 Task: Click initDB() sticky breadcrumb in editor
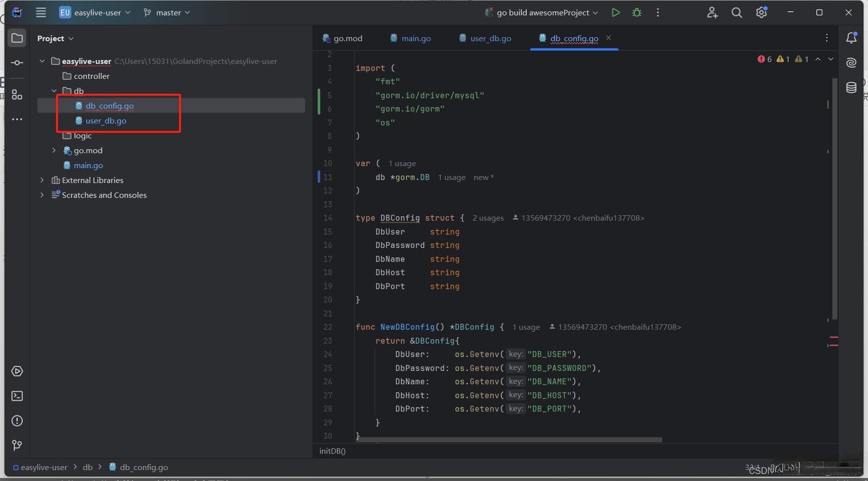point(332,451)
